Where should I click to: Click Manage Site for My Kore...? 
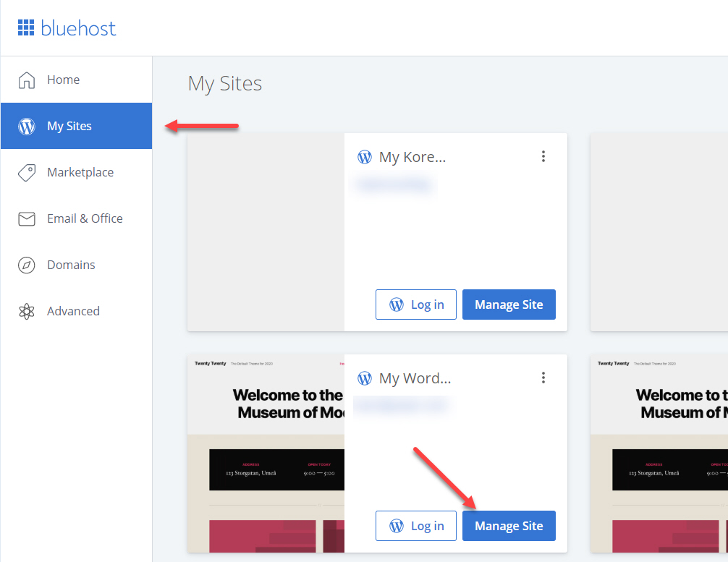click(509, 305)
